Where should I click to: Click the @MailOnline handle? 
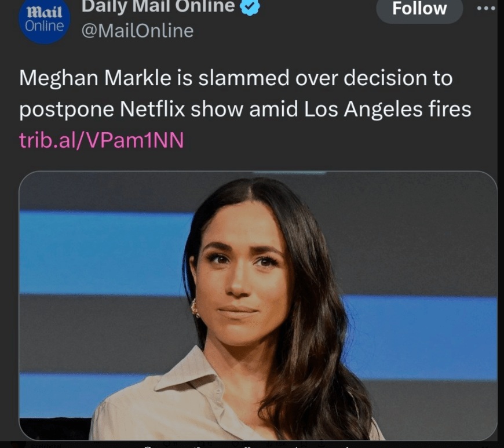(137, 30)
